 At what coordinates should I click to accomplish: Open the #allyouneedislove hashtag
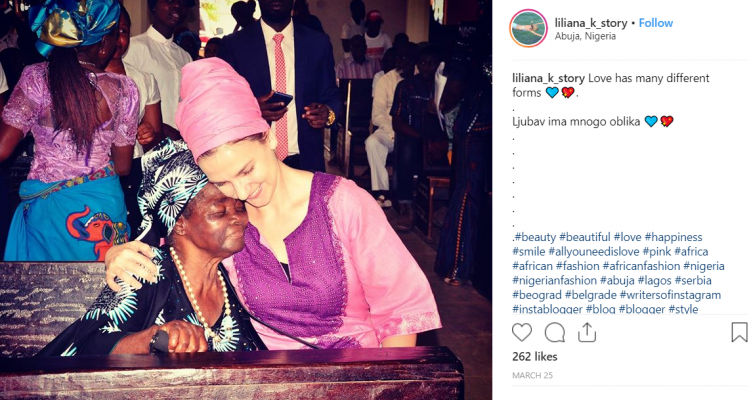pyautogui.click(x=594, y=251)
